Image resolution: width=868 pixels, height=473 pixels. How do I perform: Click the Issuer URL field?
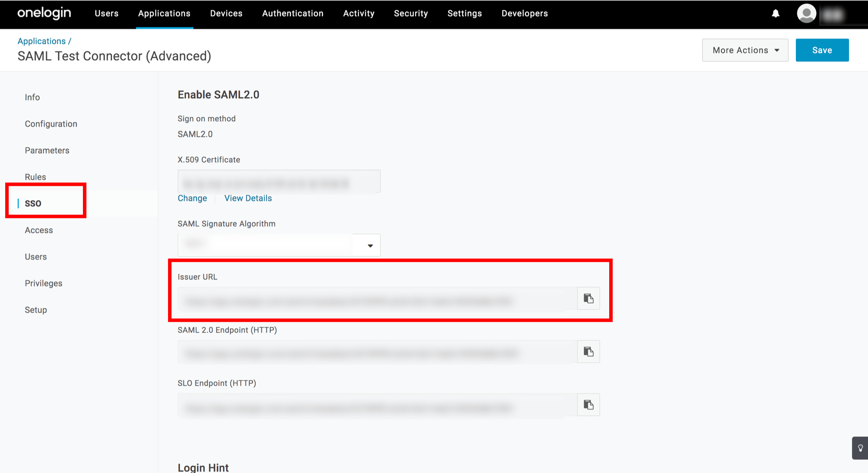(x=377, y=298)
